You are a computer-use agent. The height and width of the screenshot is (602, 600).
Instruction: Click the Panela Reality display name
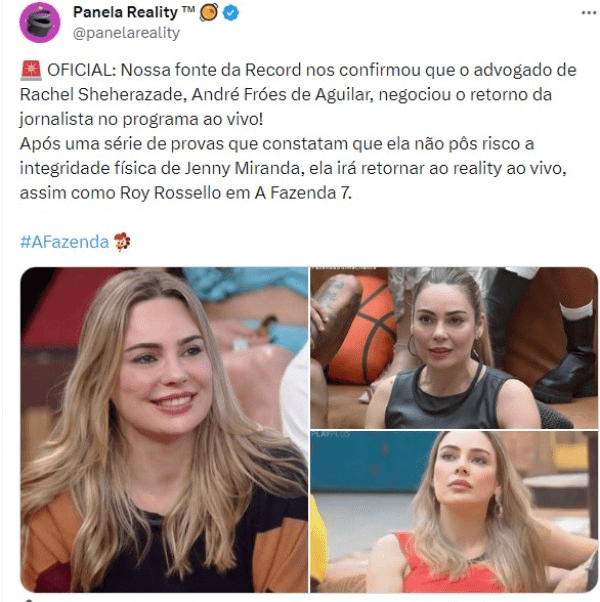point(125,12)
